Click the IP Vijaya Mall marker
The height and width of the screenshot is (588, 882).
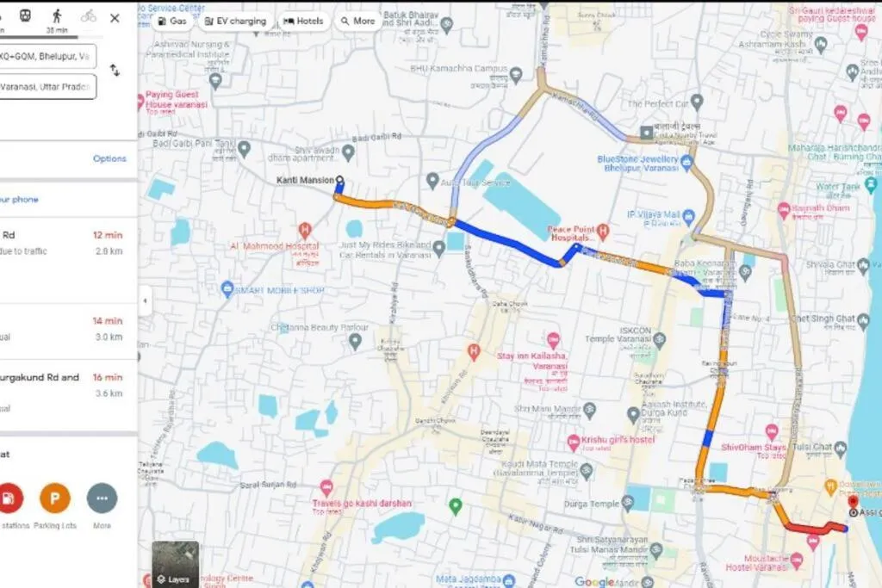[688, 216]
